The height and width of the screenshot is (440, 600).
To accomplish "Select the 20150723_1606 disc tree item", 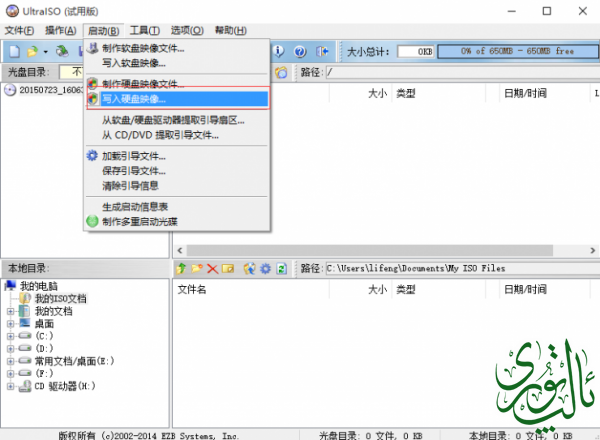I will click(x=51, y=90).
